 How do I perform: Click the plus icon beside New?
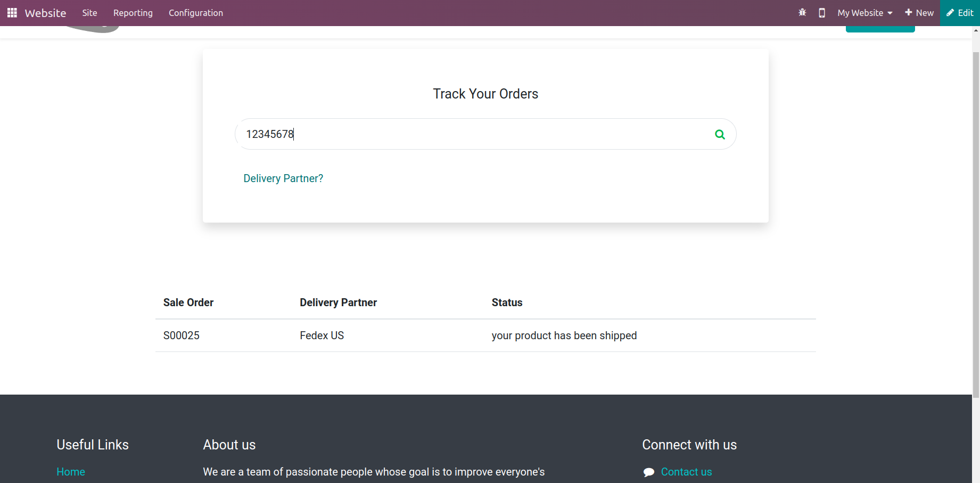(x=909, y=13)
